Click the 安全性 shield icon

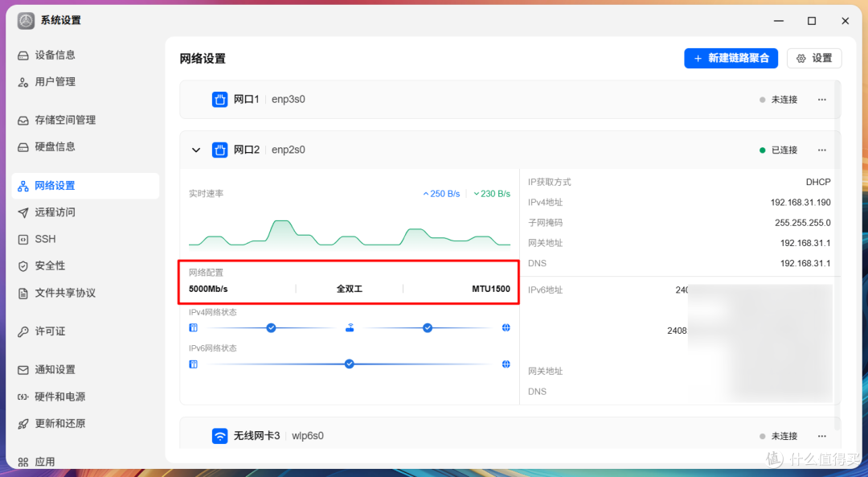pos(23,266)
